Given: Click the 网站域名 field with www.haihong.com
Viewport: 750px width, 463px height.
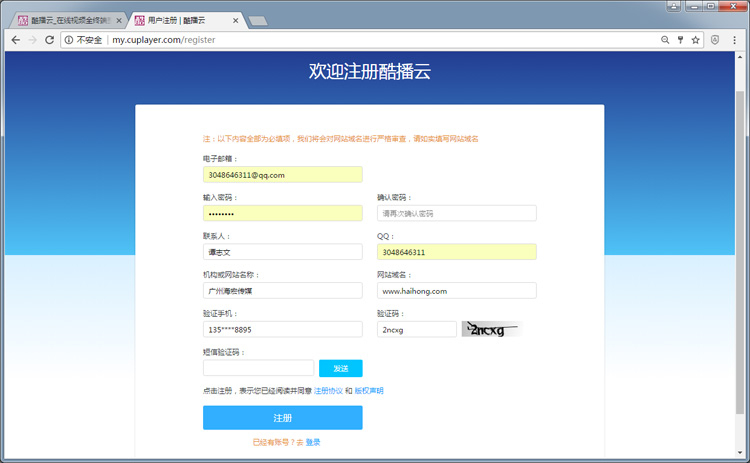Looking at the screenshot, I should (x=456, y=291).
